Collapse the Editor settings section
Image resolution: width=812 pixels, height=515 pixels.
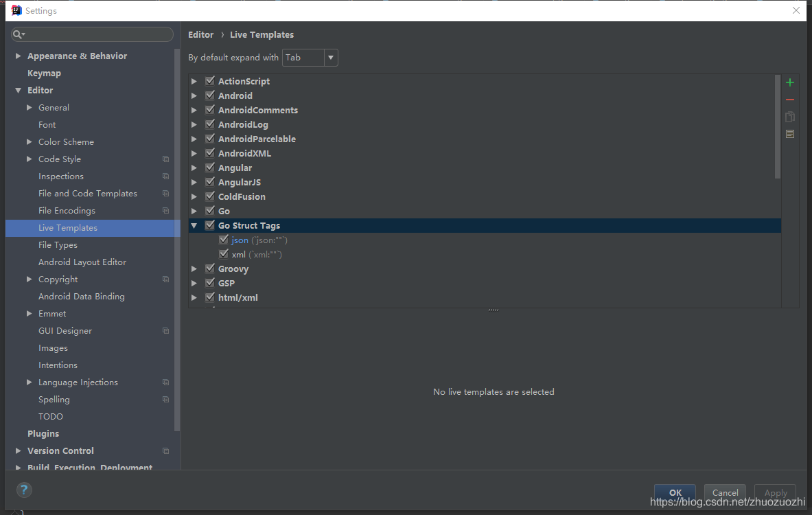(18, 90)
